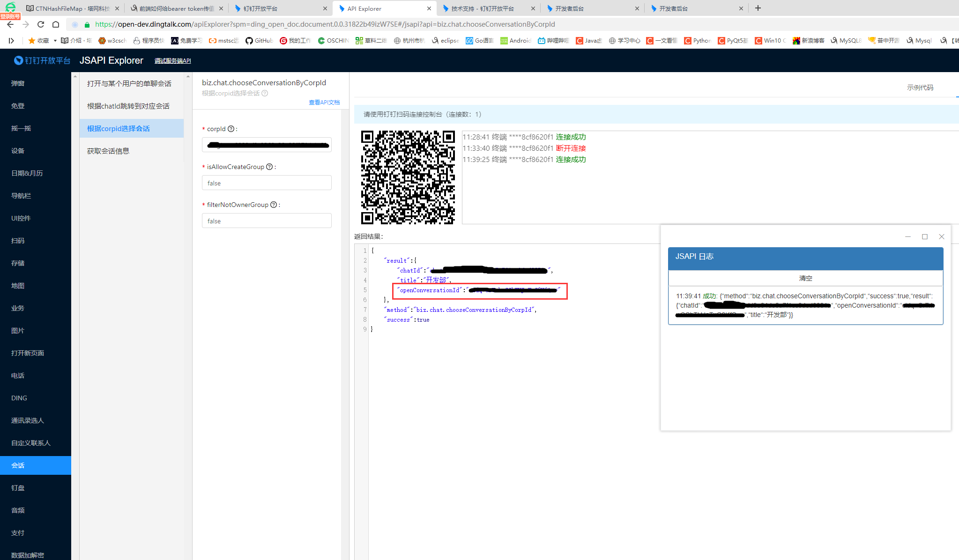Close the API Explorer tab
This screenshot has width=959, height=560.
click(x=429, y=8)
